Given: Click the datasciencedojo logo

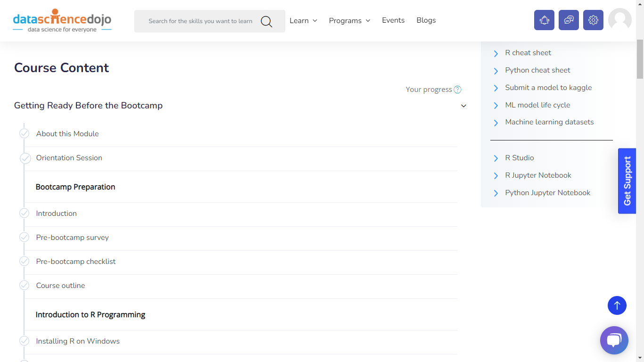Looking at the screenshot, I should 62,20.
